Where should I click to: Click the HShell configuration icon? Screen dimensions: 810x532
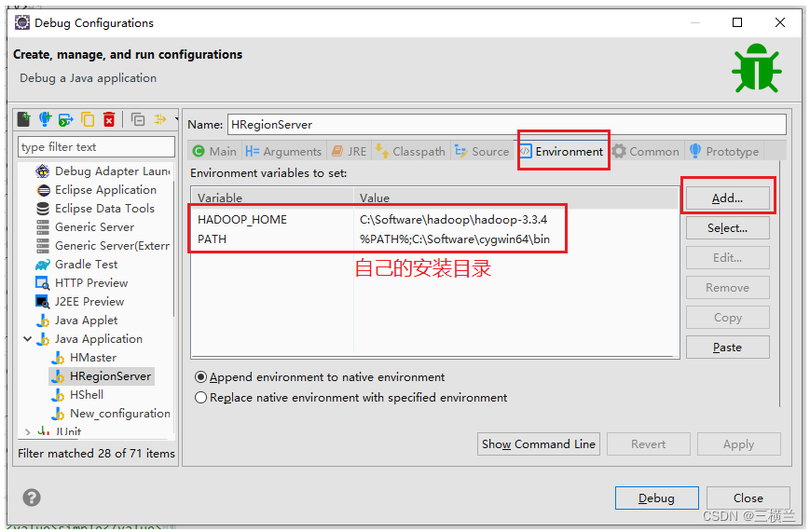coord(59,395)
